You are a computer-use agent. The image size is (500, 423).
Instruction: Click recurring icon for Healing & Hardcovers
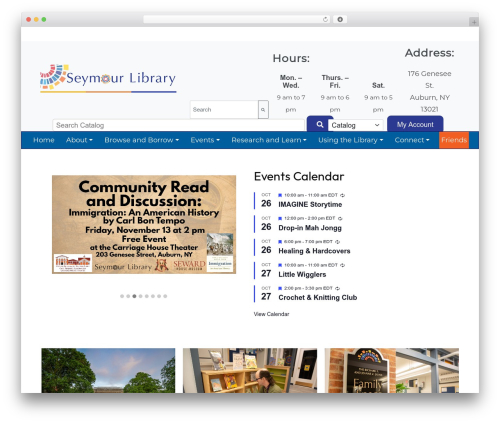coord(337,242)
